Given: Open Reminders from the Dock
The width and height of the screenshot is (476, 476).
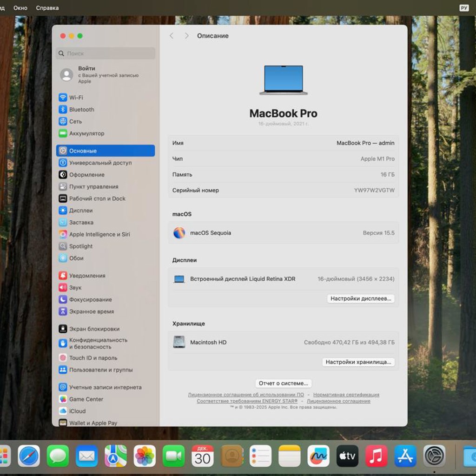Looking at the screenshot, I should tap(260, 456).
